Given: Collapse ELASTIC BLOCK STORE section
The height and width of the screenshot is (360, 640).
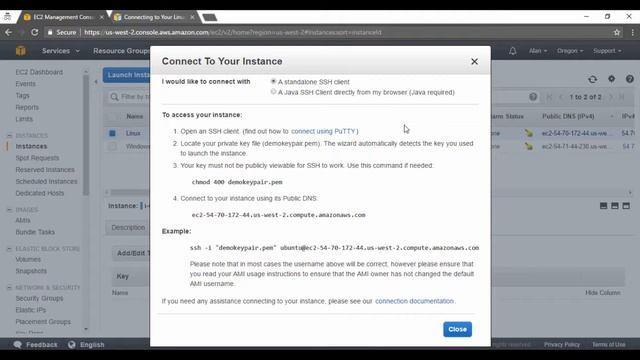Looking at the screenshot, I should click(x=9, y=249).
